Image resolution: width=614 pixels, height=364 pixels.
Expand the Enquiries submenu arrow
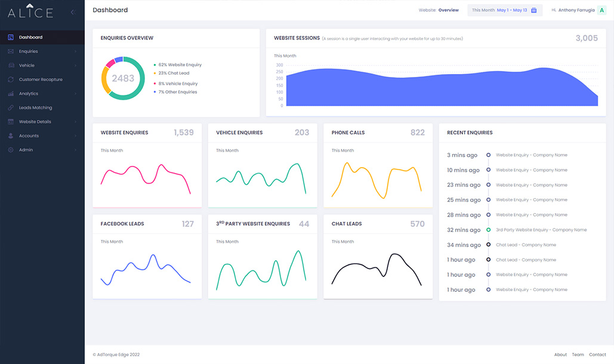[x=76, y=51]
